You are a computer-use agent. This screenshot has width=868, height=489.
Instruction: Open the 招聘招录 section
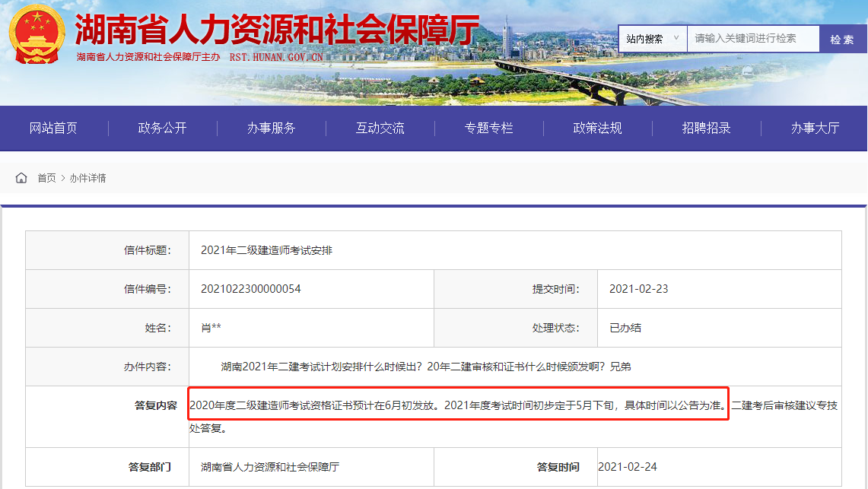point(705,129)
